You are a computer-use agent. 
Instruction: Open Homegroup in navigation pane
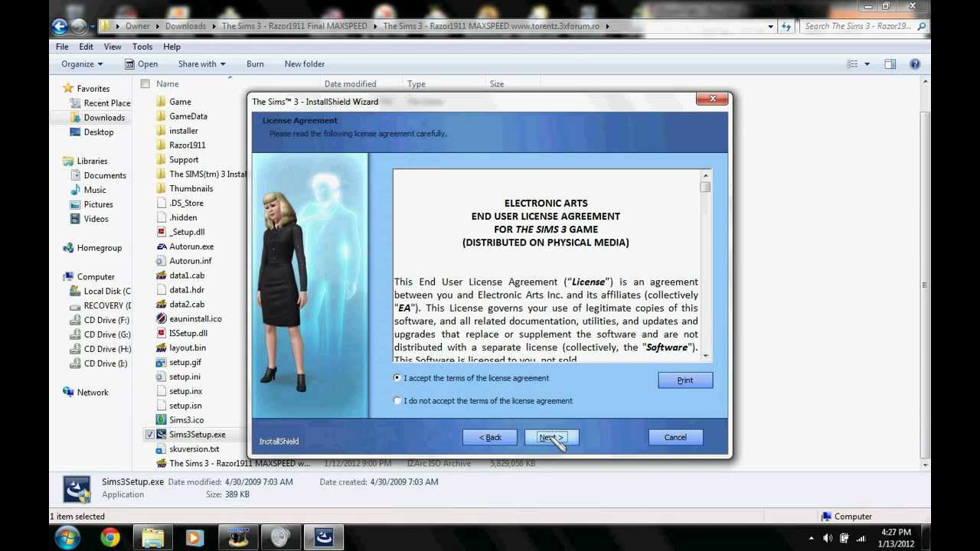[x=92, y=248]
